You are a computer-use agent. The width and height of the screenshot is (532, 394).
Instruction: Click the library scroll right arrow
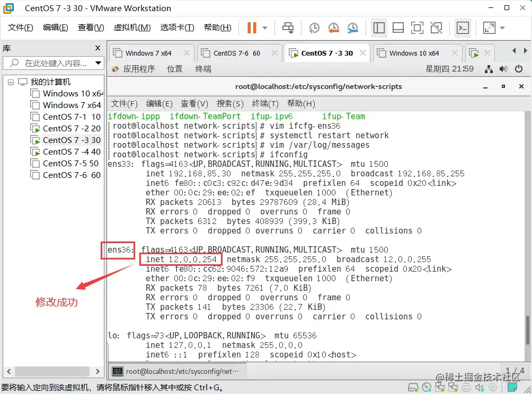point(97,371)
